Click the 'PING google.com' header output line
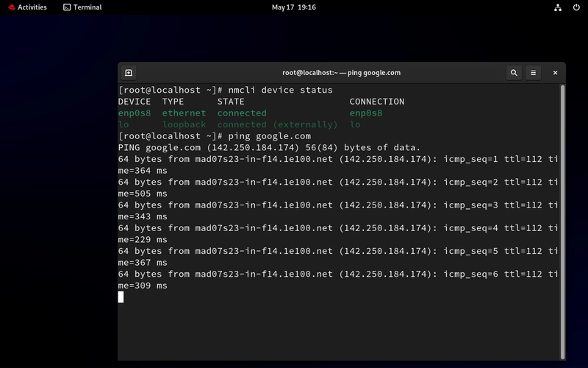588x368 pixels. click(x=269, y=148)
